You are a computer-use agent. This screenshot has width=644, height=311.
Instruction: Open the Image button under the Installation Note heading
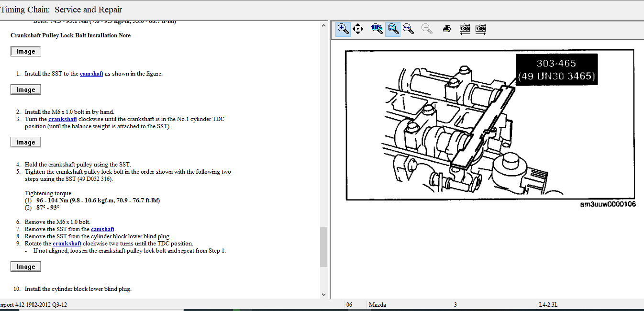point(26,52)
